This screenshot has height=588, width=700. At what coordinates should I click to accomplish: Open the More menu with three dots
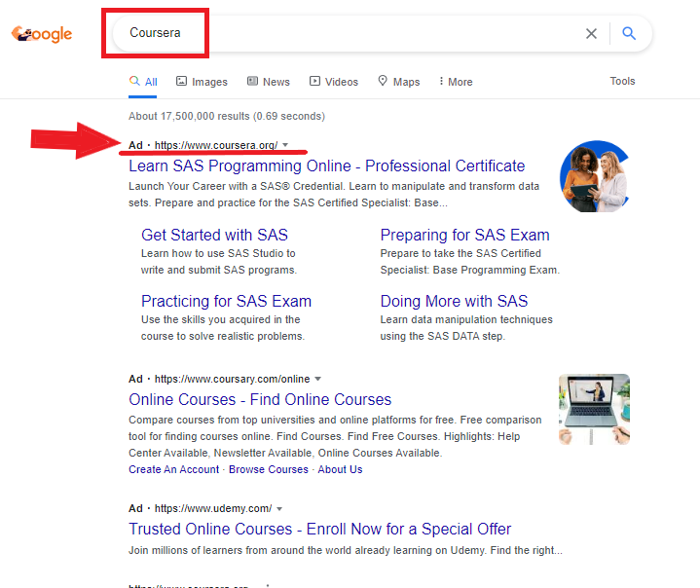[456, 82]
